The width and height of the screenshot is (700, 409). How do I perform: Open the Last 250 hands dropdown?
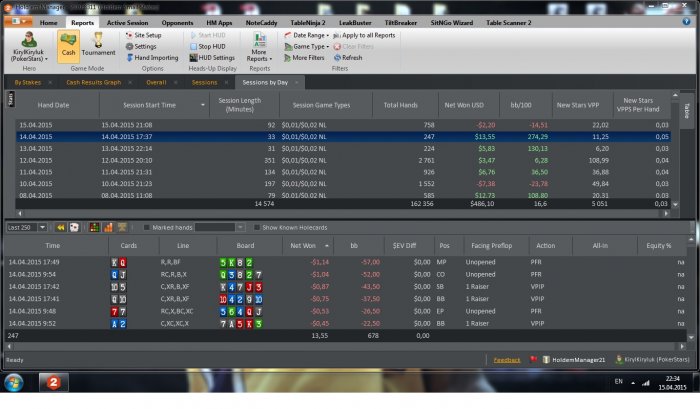pos(42,227)
